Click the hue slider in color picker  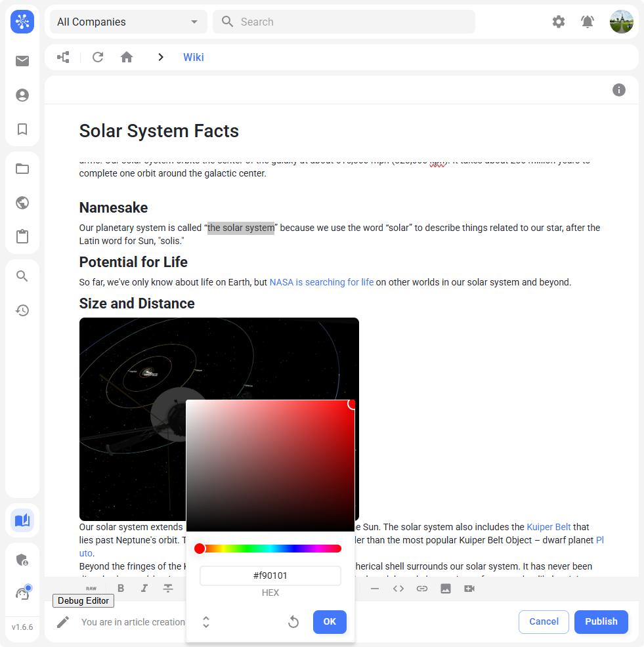pos(270,549)
